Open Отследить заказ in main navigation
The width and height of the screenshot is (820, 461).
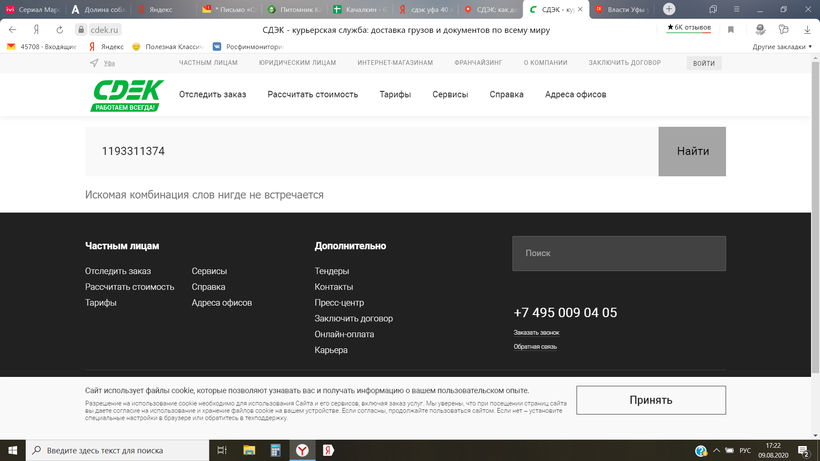[x=212, y=95]
